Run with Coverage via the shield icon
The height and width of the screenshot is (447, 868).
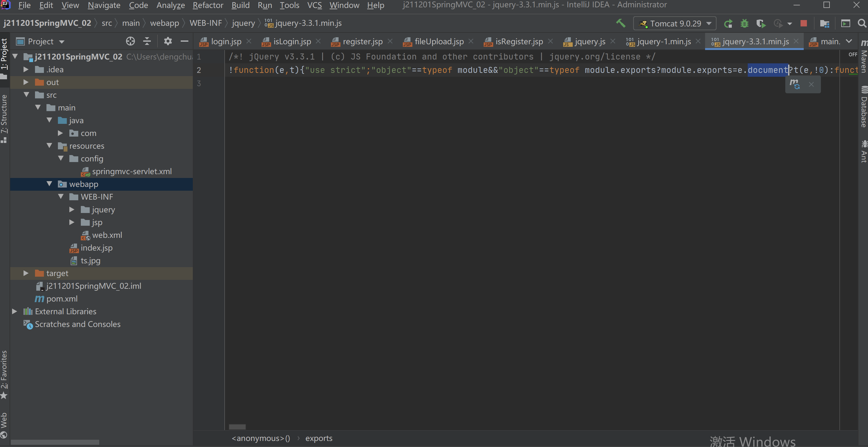760,24
